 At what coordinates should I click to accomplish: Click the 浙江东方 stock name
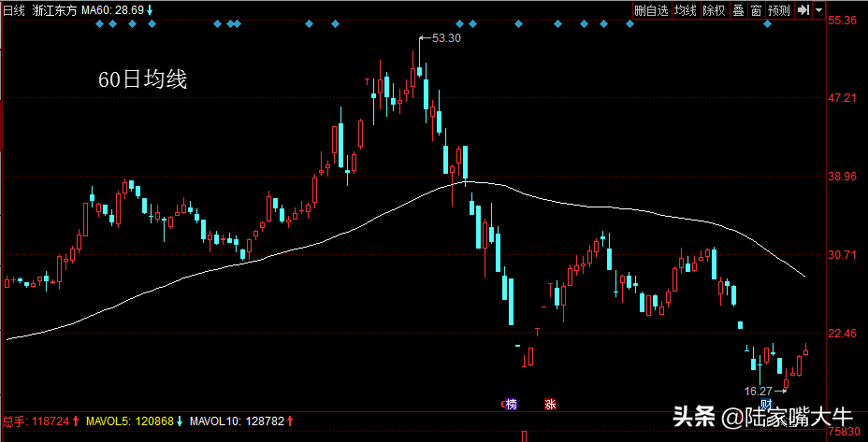pos(56,10)
